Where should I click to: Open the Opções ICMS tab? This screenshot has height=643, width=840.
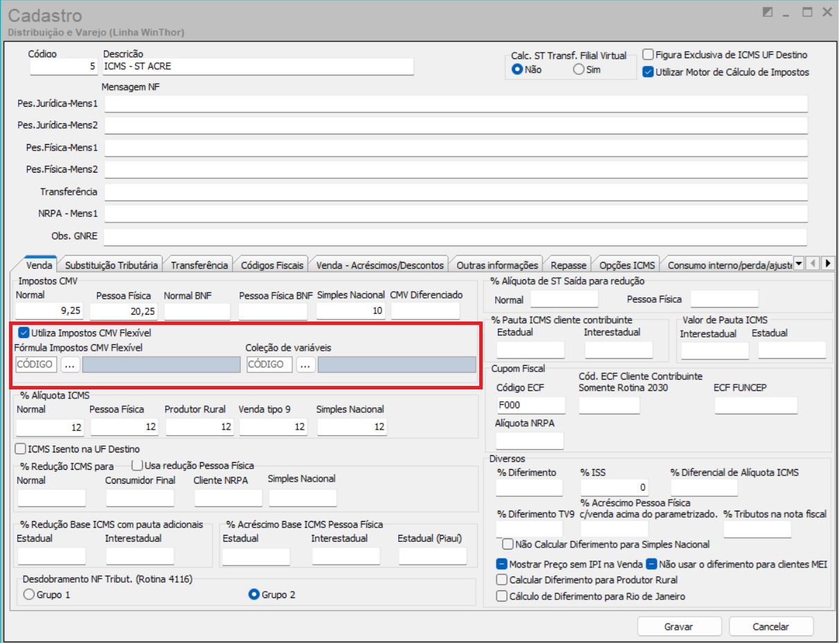(x=627, y=265)
